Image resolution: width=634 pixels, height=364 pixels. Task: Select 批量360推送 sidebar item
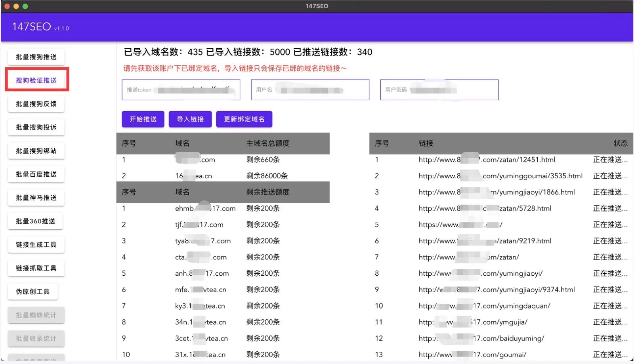[35, 221]
